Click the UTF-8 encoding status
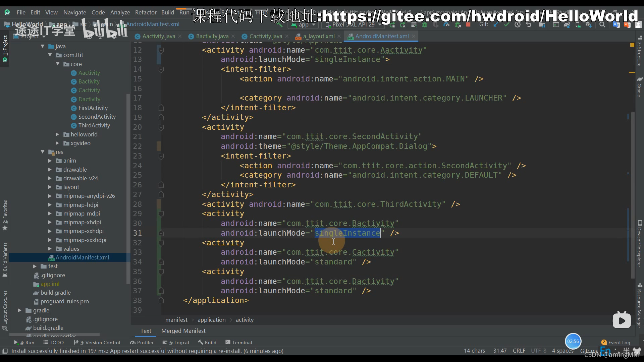The width and height of the screenshot is (644, 362). (539, 351)
